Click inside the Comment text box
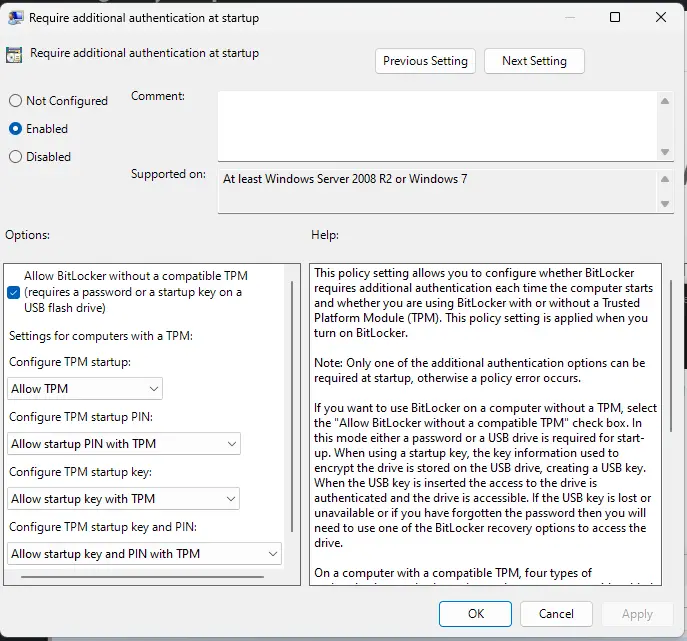Image resolution: width=687 pixels, height=641 pixels. (x=436, y=125)
